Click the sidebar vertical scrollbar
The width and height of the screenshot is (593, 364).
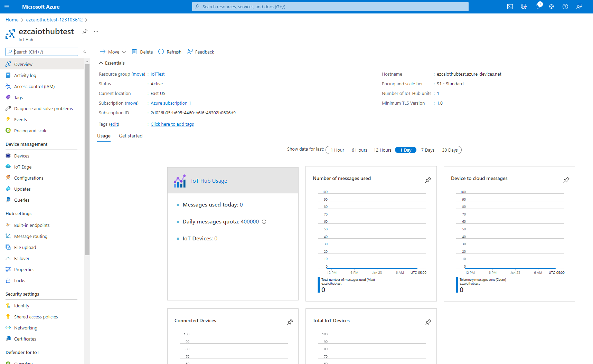[x=87, y=159]
